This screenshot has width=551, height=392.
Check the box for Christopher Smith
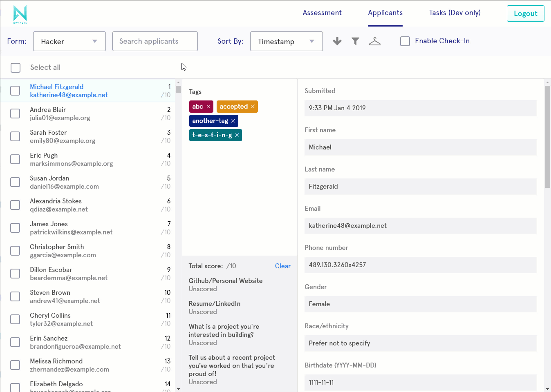click(x=15, y=251)
